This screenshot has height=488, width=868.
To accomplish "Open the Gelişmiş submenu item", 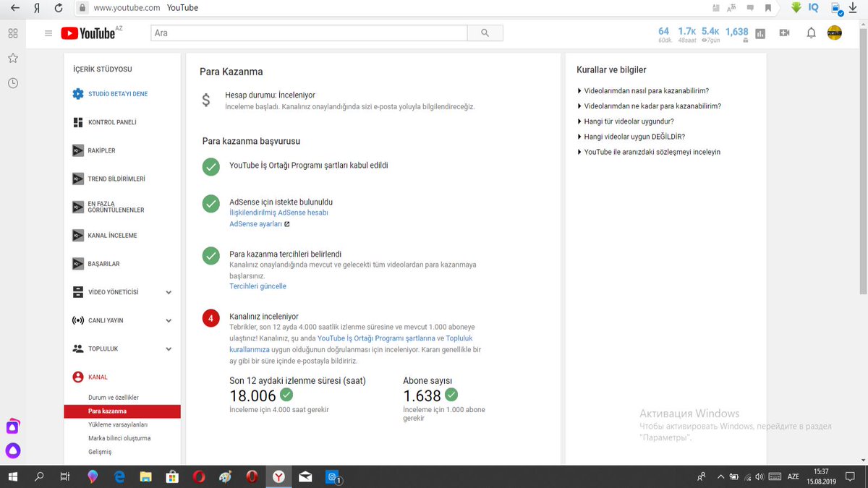I will 100,452.
